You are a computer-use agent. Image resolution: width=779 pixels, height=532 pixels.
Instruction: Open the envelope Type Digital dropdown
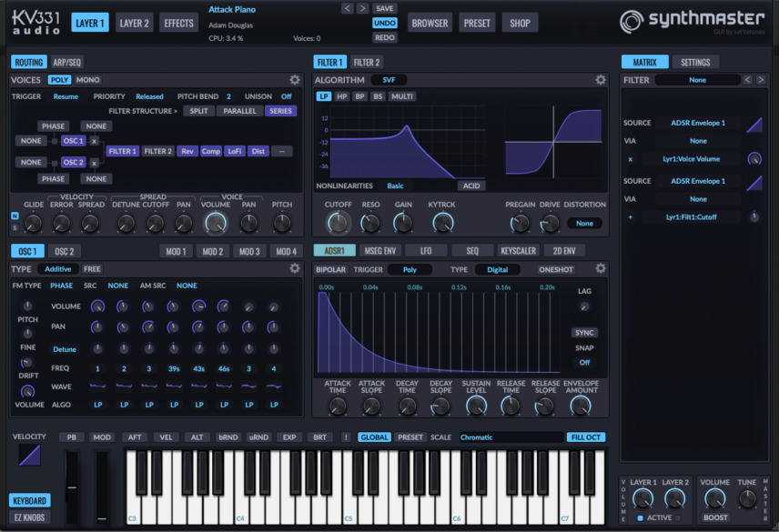coord(497,269)
